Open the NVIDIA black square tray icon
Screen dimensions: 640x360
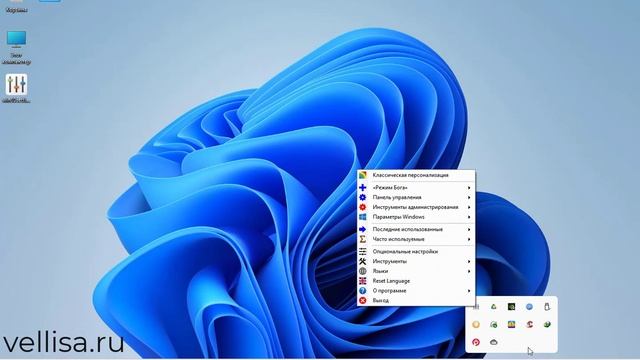pyautogui.click(x=511, y=307)
